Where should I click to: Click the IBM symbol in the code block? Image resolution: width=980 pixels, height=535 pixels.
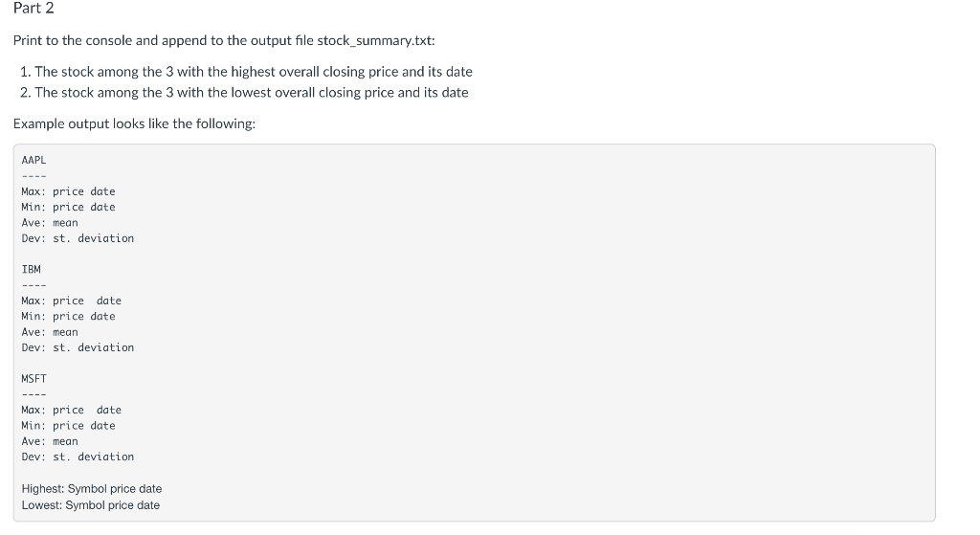pos(32,269)
